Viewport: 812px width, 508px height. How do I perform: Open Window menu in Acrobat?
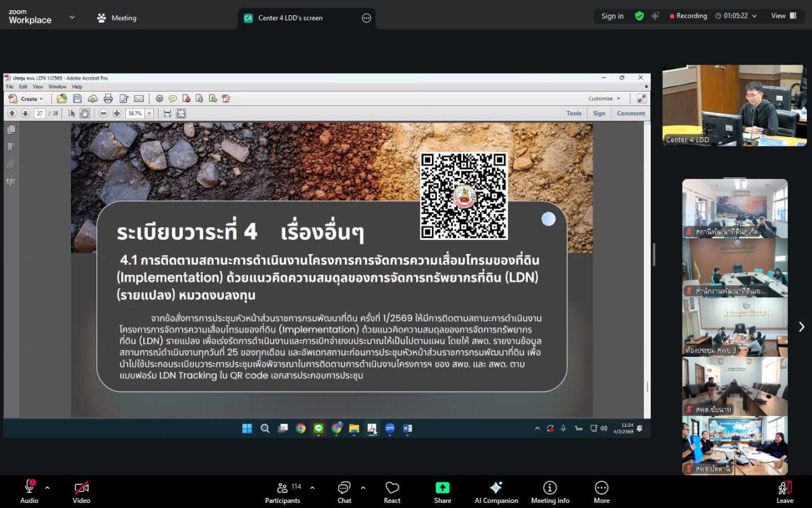coord(57,87)
